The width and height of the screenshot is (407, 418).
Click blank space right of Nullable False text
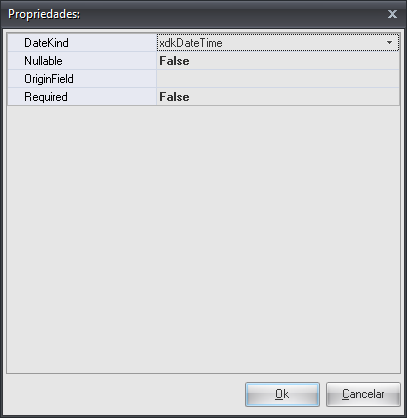click(x=294, y=61)
